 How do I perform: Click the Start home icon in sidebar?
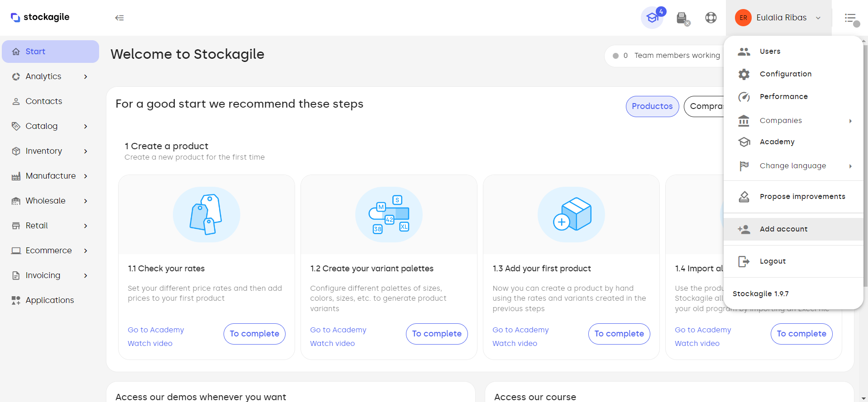[x=16, y=52]
